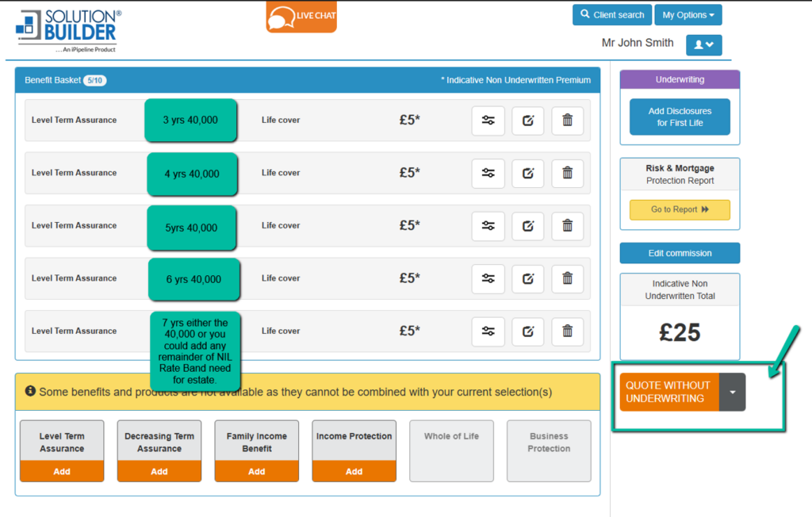812x517 pixels.
Task: Edit the 4 yrs Level Term benefit
Action: 527,173
